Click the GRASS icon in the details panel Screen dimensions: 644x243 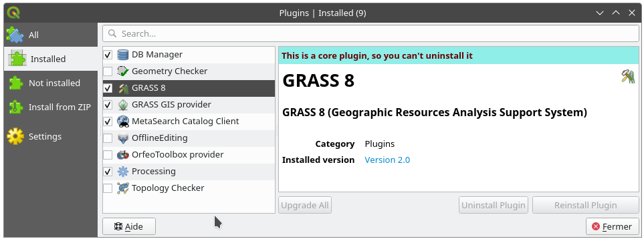click(628, 76)
